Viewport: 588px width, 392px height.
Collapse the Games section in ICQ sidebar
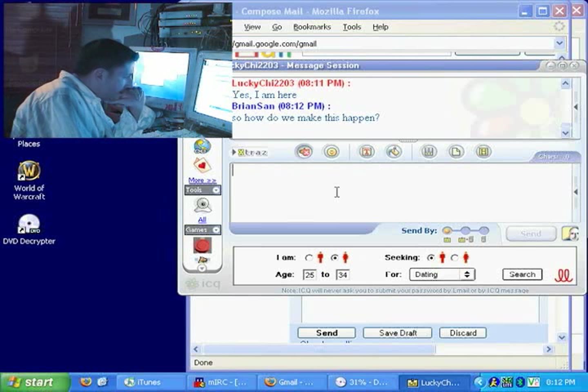pos(216,230)
